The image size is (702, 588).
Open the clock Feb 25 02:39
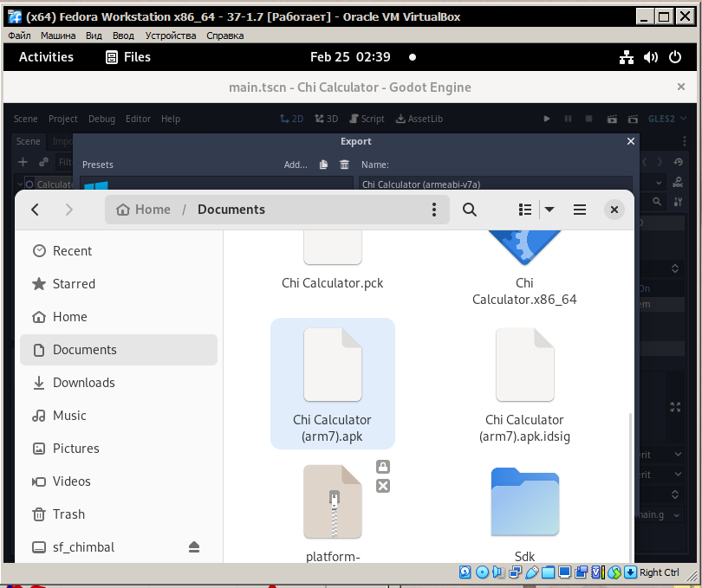coord(350,57)
